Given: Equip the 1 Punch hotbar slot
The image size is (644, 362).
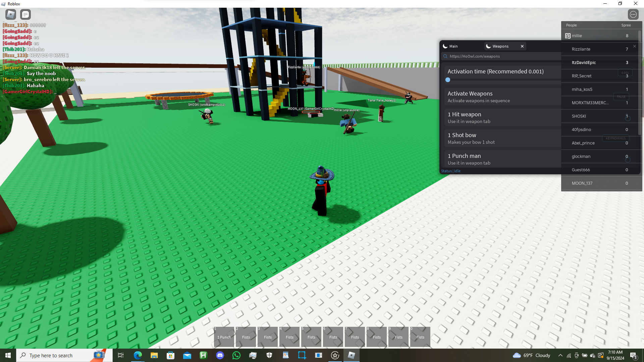Looking at the screenshot, I should (x=224, y=337).
